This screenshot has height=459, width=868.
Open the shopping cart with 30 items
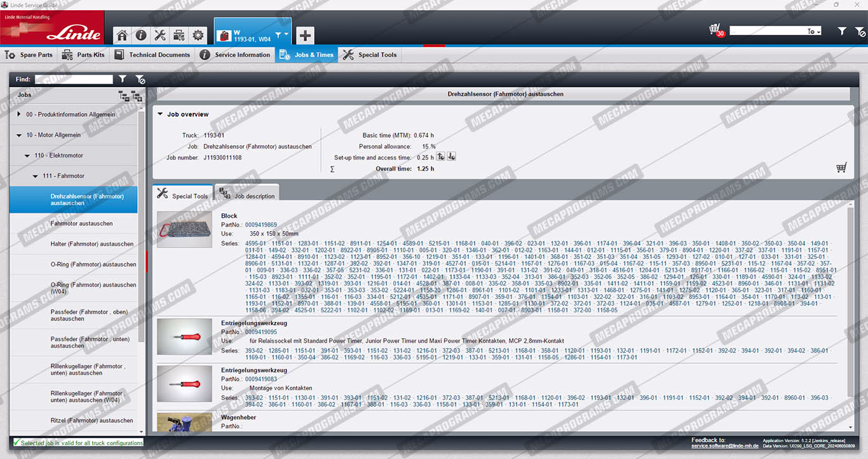716,30
